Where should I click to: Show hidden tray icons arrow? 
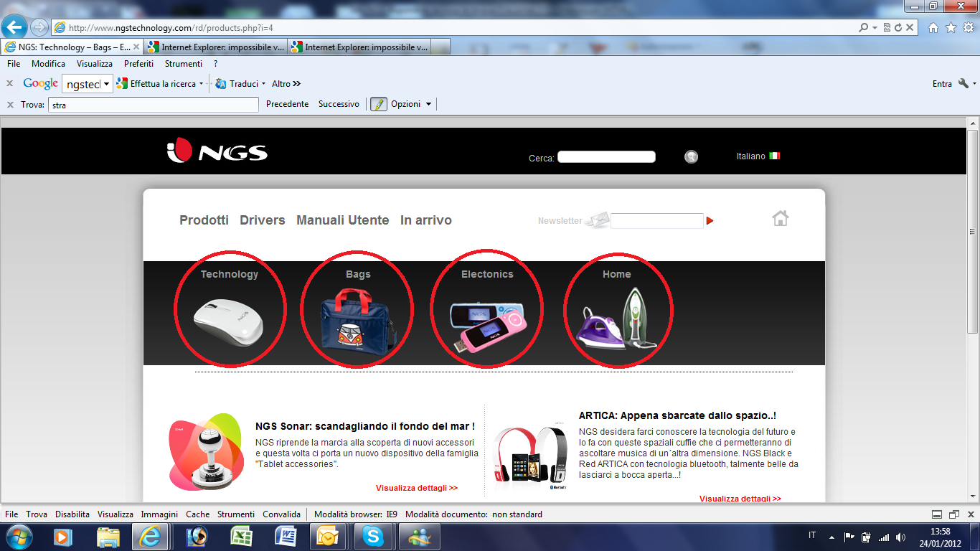(x=831, y=537)
